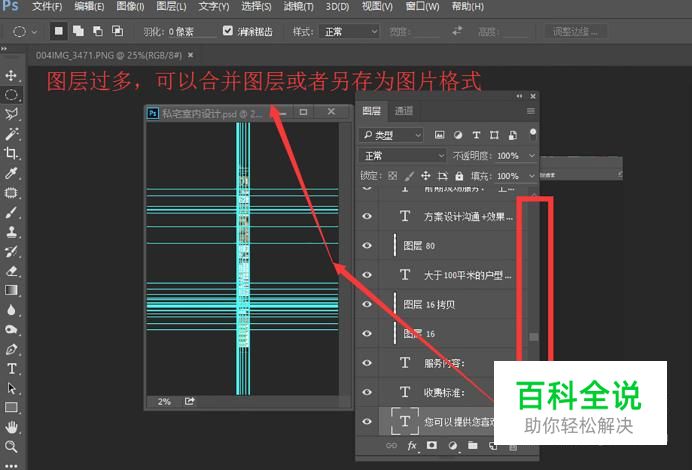Screen dimensions: 692x470
Task: Toggle layer filter on/off switch
Action: tap(533, 135)
